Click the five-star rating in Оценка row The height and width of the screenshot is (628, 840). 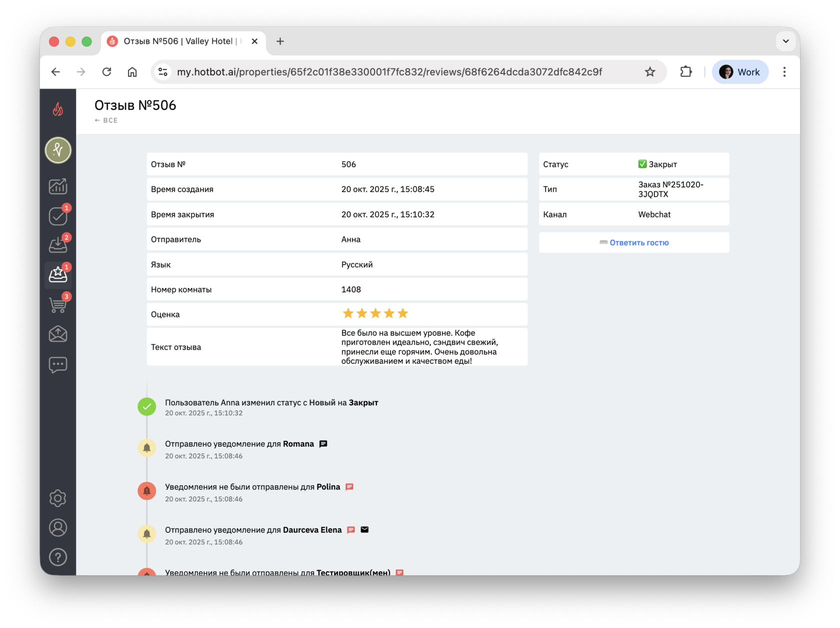[375, 313]
